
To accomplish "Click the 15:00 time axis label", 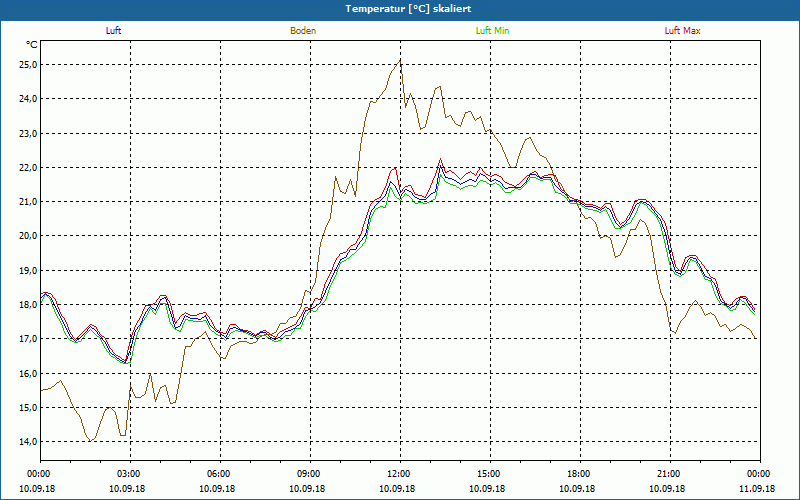I will [490, 474].
